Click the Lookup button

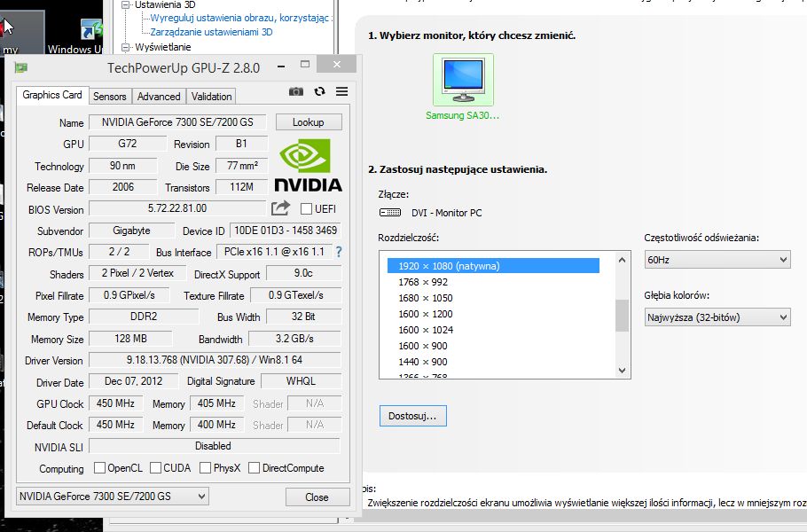click(308, 122)
